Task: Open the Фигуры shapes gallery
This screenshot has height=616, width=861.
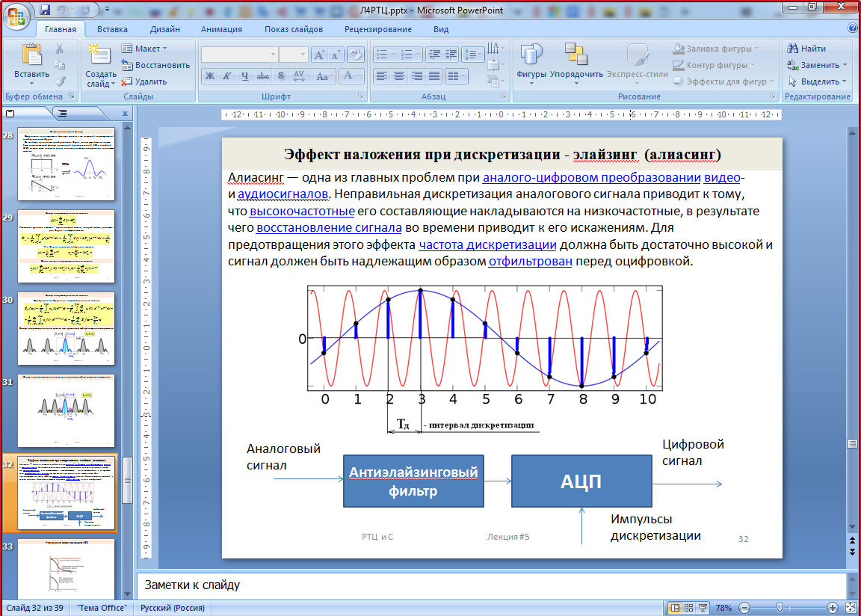Action: pyautogui.click(x=531, y=63)
